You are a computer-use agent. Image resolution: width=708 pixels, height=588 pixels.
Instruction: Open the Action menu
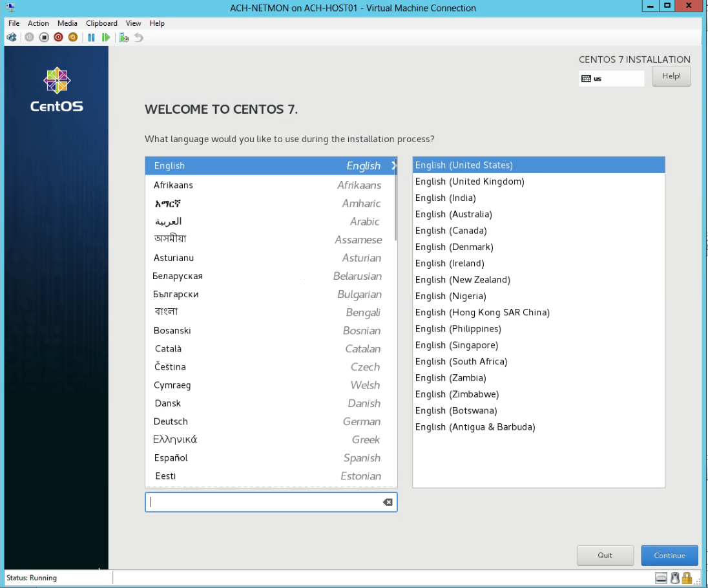tap(38, 23)
